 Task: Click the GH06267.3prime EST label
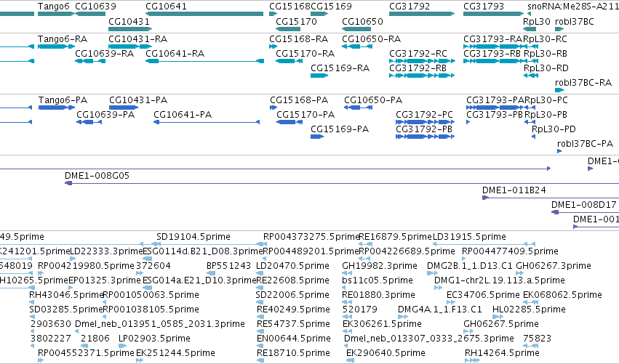(x=554, y=266)
